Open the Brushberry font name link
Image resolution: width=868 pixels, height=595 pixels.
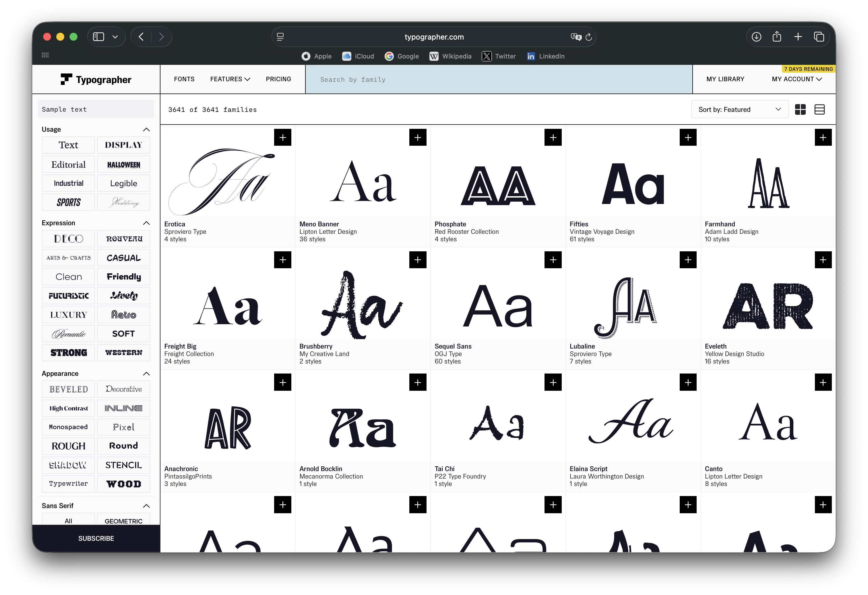tap(316, 346)
